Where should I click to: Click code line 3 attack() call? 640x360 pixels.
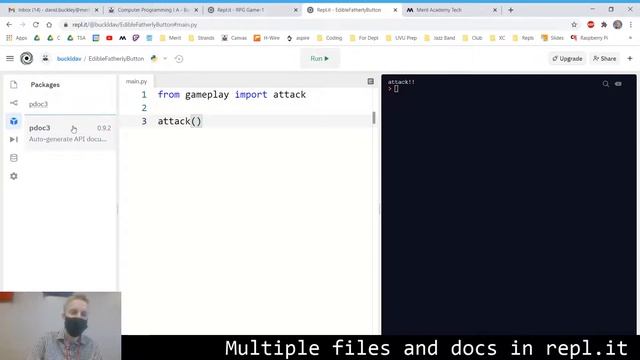pos(180,121)
